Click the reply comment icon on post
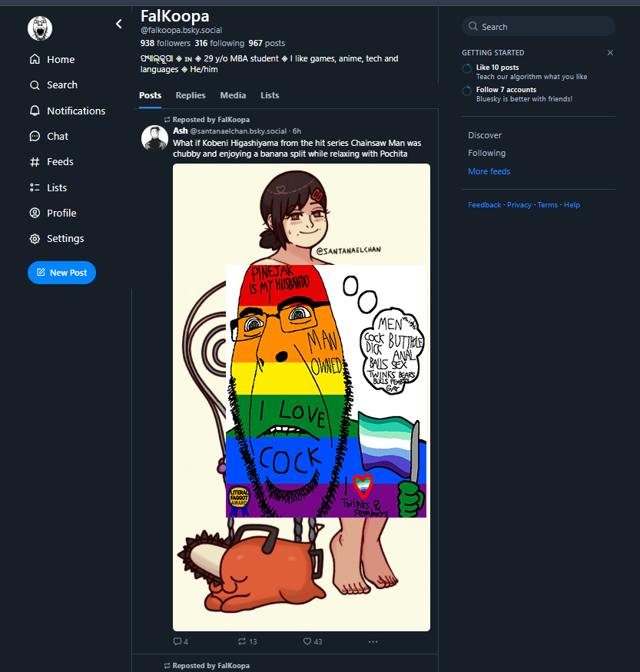 pyautogui.click(x=177, y=641)
